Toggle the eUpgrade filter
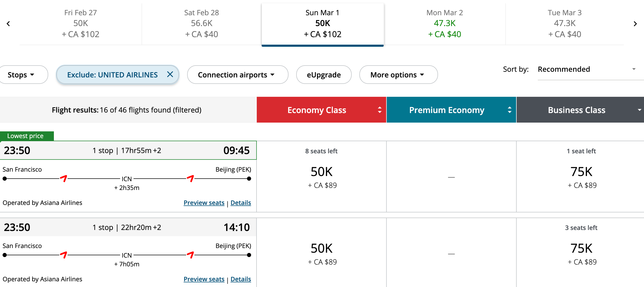Image resolution: width=644 pixels, height=287 pixels. pos(324,75)
